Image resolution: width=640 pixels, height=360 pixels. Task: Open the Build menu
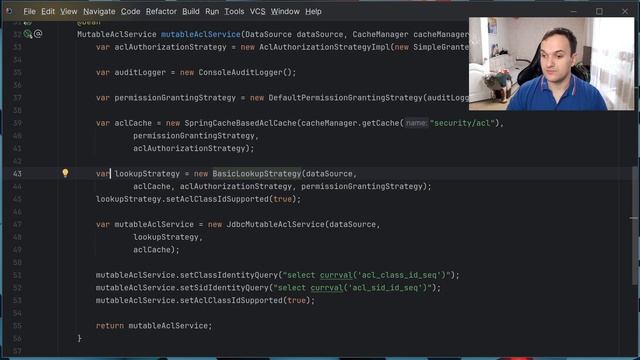(x=191, y=11)
